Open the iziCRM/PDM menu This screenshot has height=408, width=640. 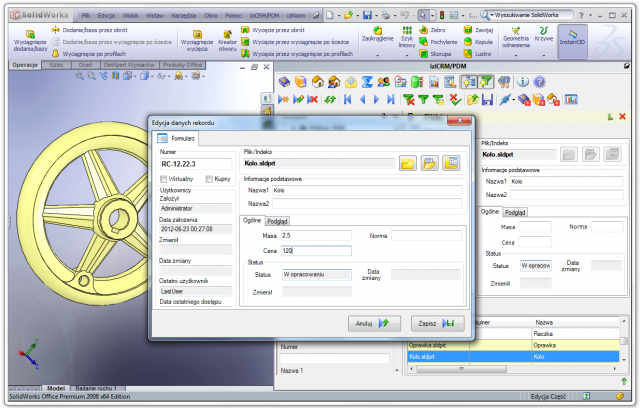(x=264, y=16)
